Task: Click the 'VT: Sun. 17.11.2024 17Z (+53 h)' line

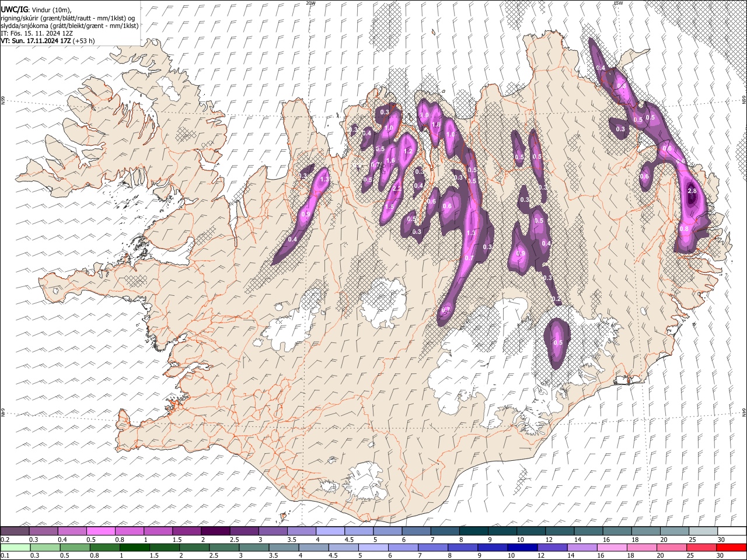Action: click(x=48, y=41)
